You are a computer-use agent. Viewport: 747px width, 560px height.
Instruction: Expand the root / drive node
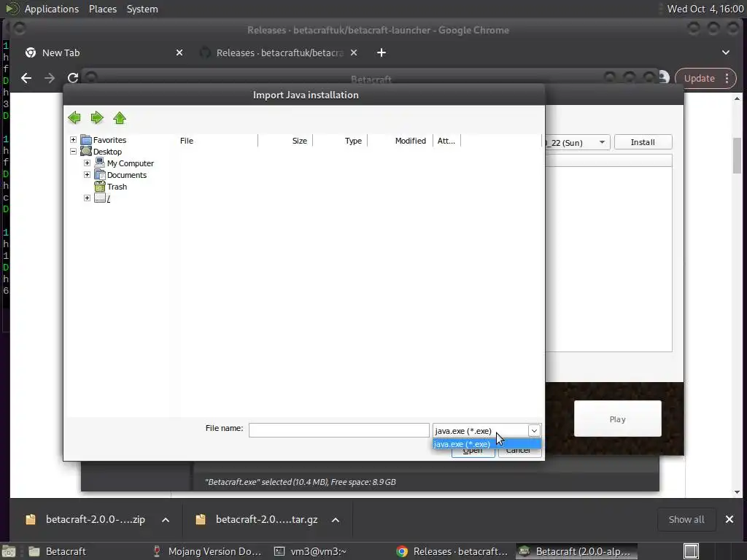click(88, 198)
